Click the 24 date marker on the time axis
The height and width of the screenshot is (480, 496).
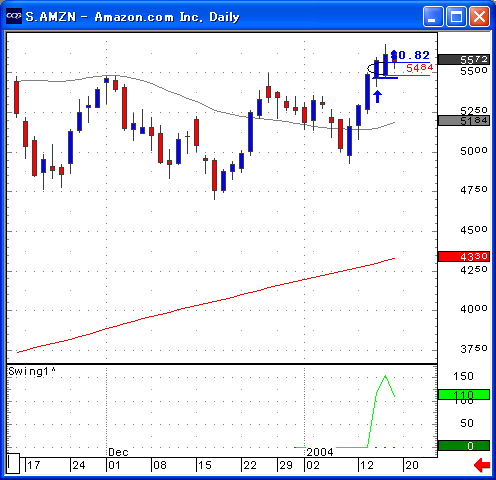click(79, 465)
